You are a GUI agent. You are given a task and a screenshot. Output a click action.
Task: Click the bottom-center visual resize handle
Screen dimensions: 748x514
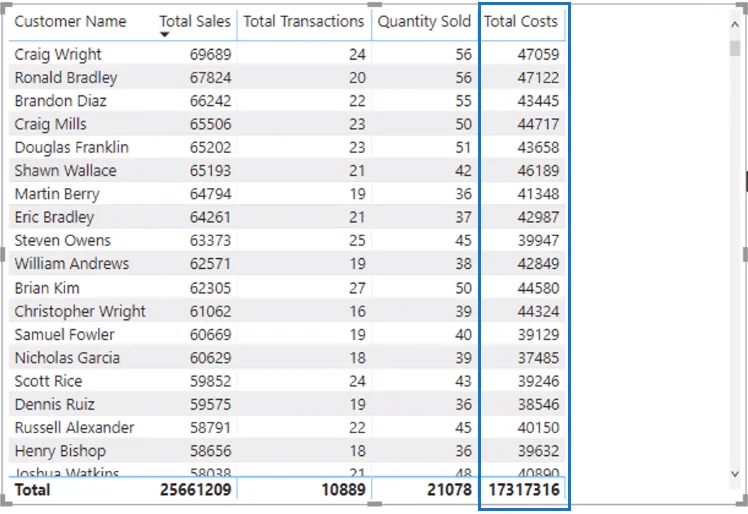pos(374,504)
